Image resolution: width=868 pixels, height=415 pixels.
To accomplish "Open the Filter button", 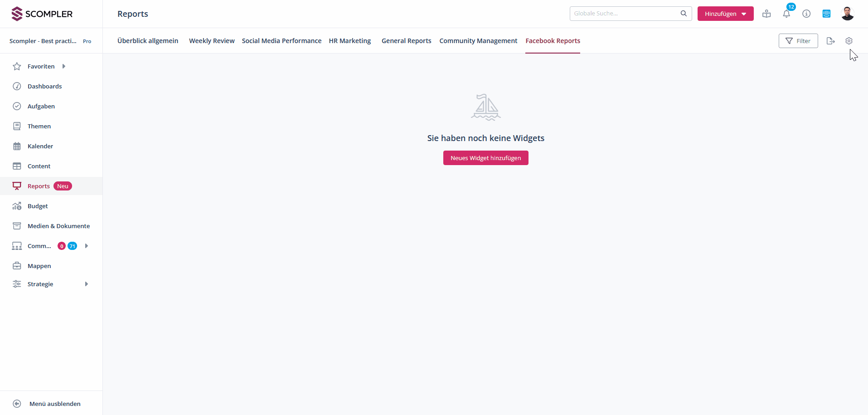I will (x=798, y=41).
